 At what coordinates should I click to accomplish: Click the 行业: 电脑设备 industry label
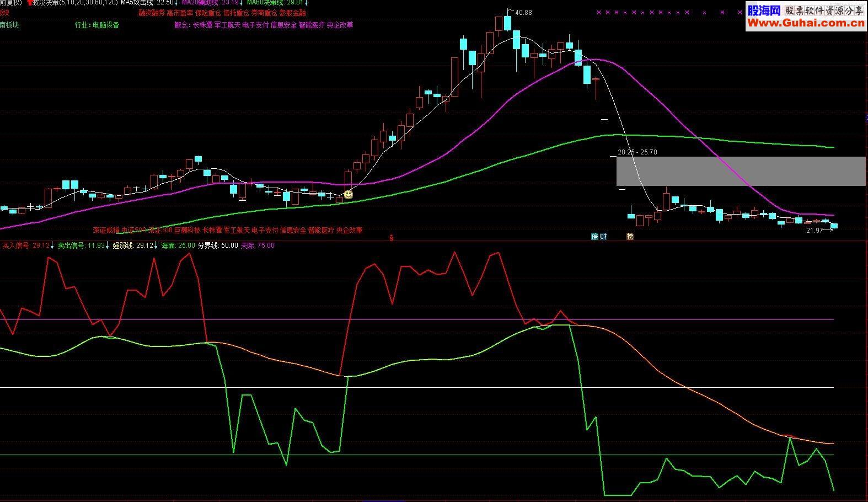[x=97, y=25]
